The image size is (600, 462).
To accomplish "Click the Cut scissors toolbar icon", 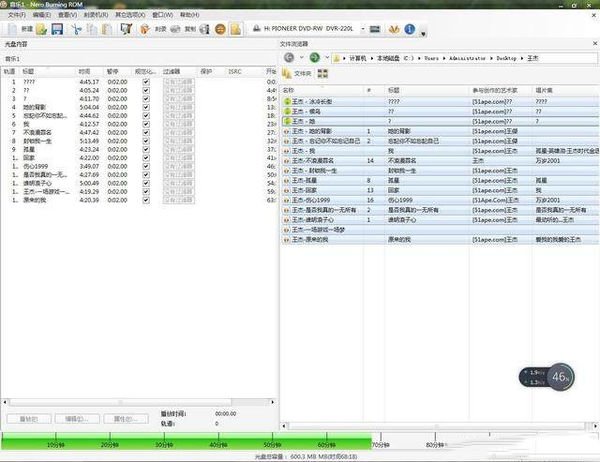I will tap(77, 30).
